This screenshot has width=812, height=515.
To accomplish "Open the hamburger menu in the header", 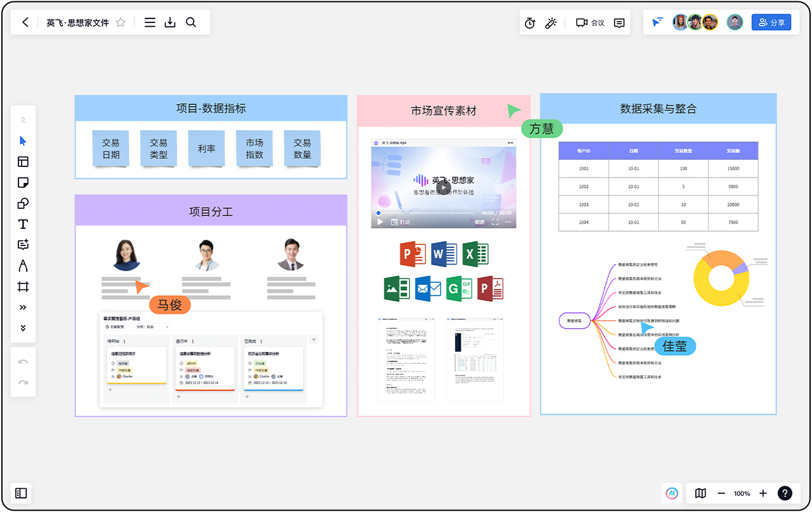I will coord(150,22).
